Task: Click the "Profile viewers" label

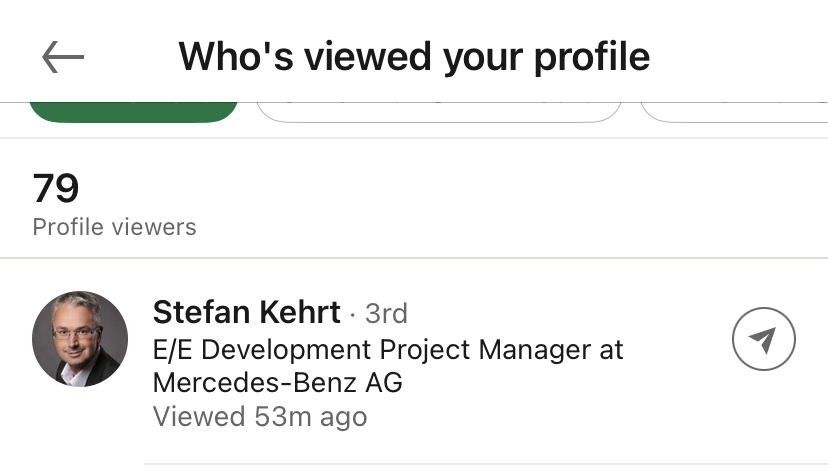Action: pos(114,227)
